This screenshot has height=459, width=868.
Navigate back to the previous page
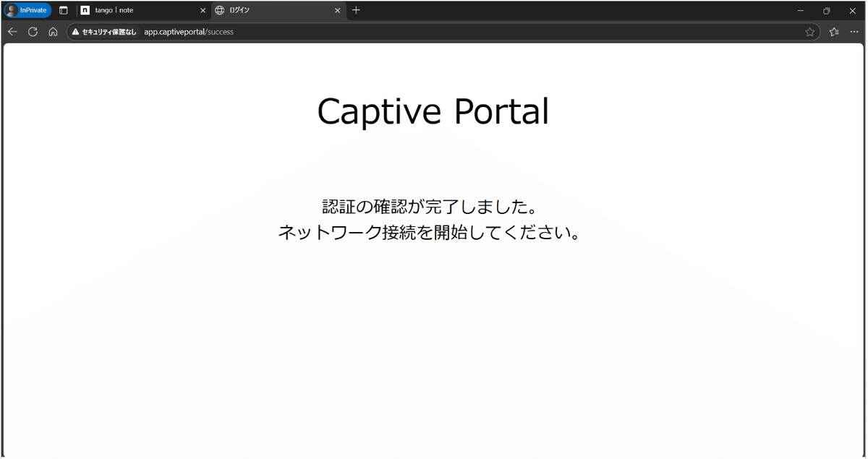(x=12, y=32)
